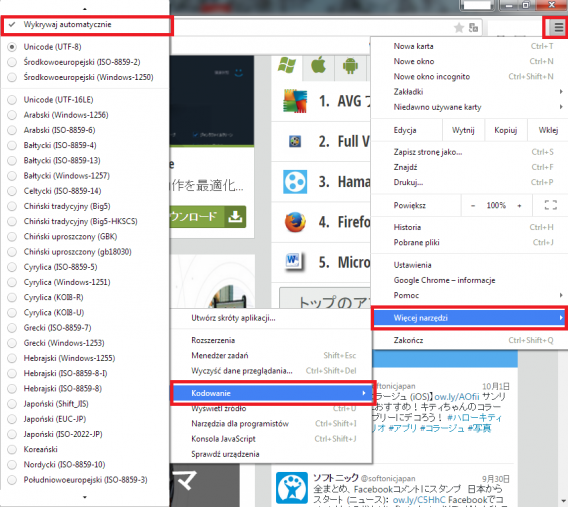Click the zoom plus button
The width and height of the screenshot is (568, 507).
[519, 206]
